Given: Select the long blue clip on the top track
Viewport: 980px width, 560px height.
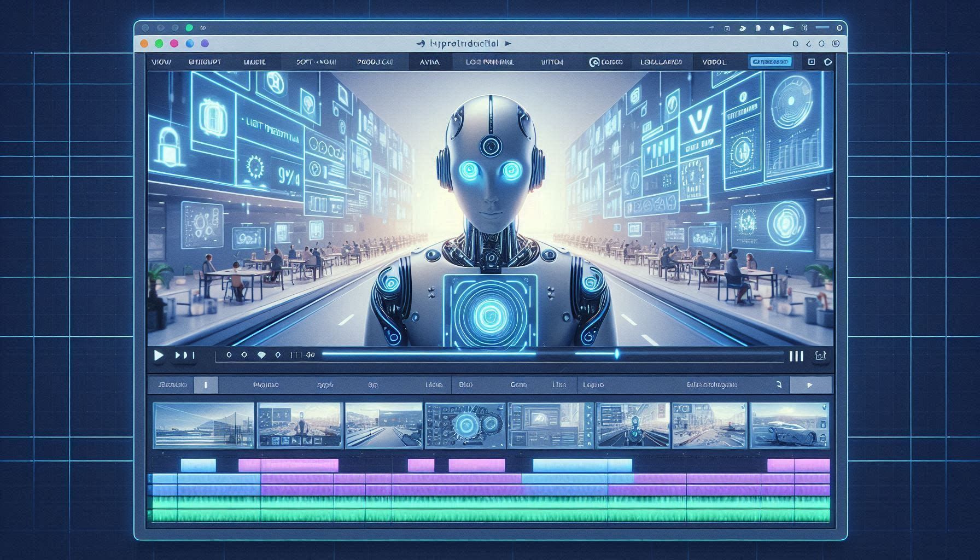Looking at the screenshot, I should click(582, 465).
